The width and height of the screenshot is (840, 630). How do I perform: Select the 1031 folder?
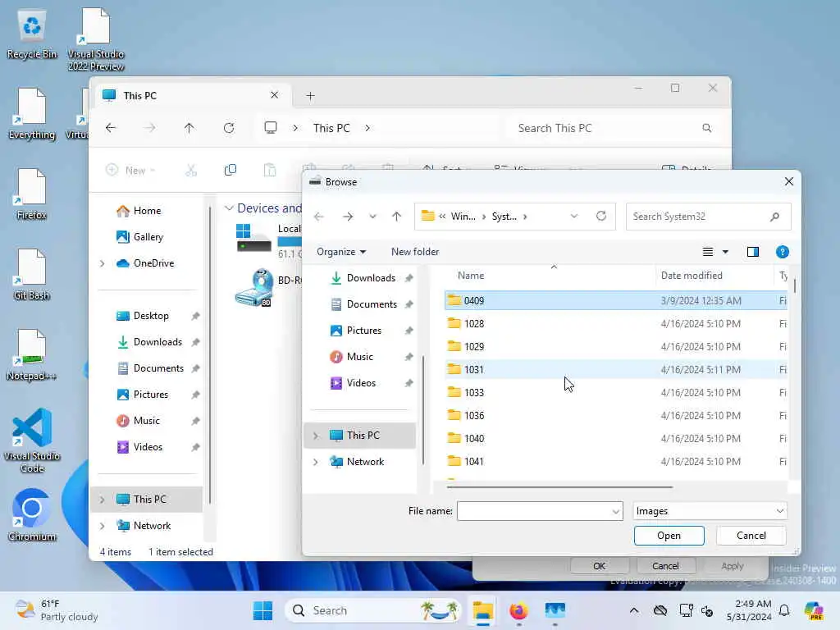point(615,370)
